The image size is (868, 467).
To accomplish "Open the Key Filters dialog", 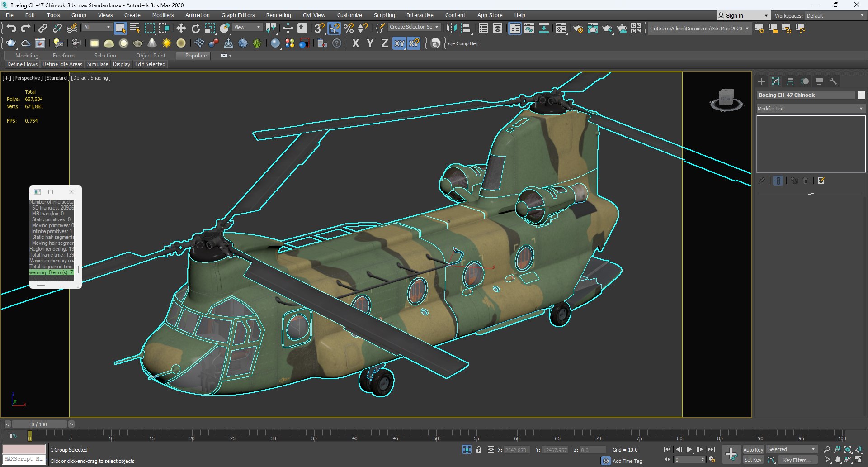I will pos(797,460).
